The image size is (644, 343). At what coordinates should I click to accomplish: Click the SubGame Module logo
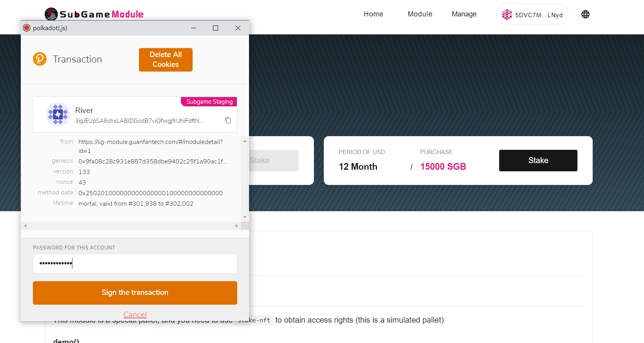94,14
